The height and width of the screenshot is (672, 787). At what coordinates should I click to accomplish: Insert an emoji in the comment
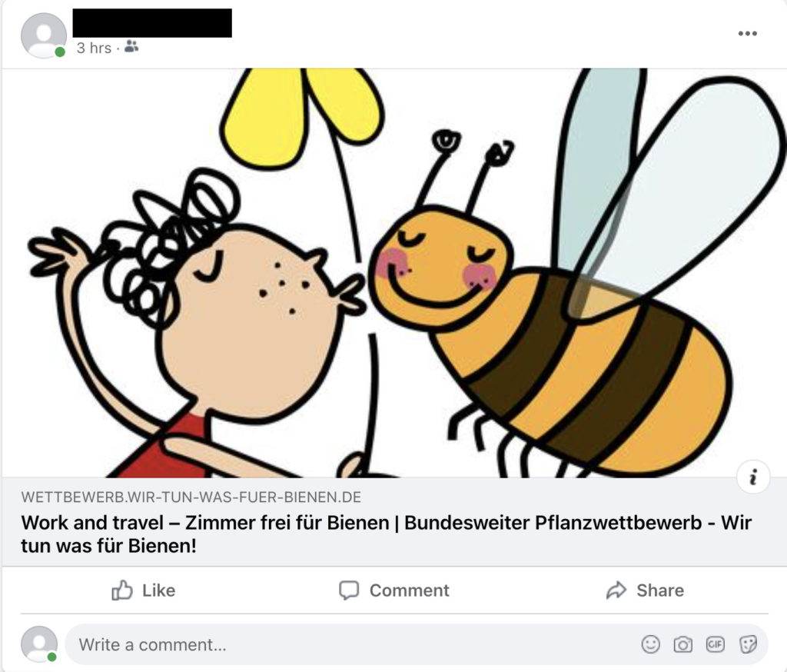(650, 644)
